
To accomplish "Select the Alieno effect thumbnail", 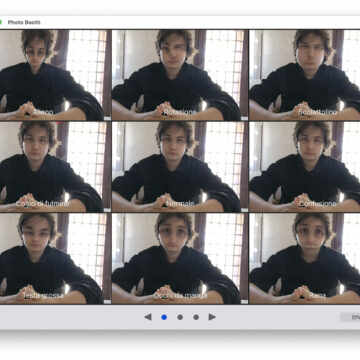I will tap(55, 75).
